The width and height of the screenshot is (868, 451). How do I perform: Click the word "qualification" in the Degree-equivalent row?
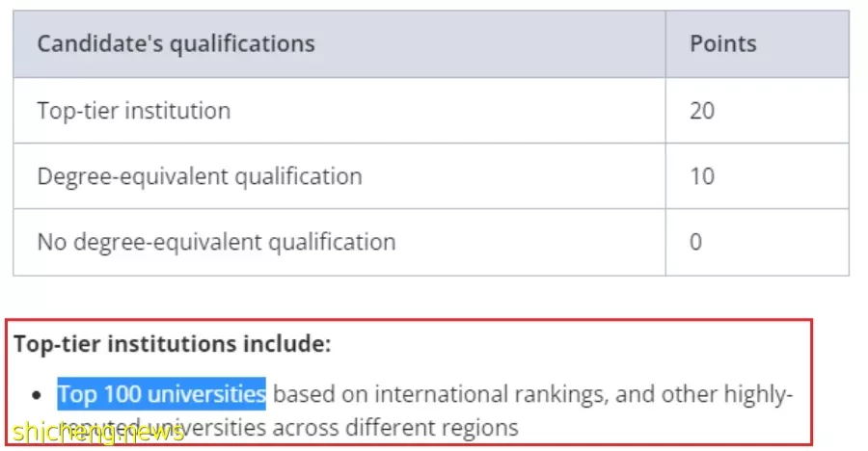[x=299, y=177]
